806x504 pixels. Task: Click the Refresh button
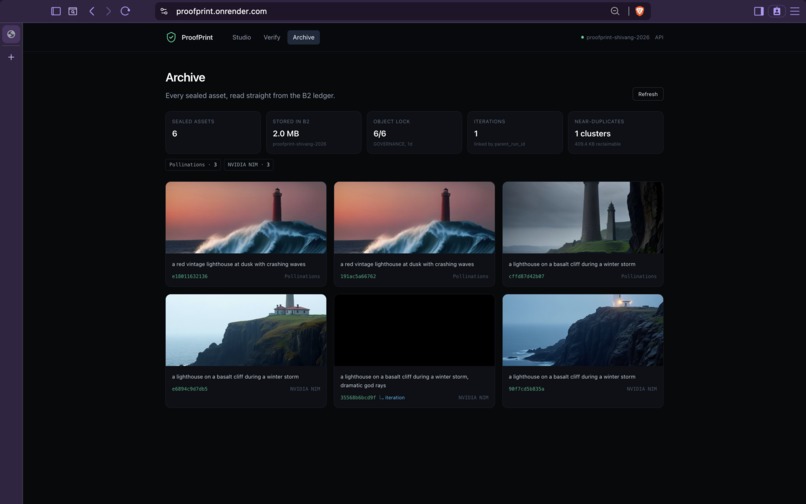pyautogui.click(x=648, y=94)
